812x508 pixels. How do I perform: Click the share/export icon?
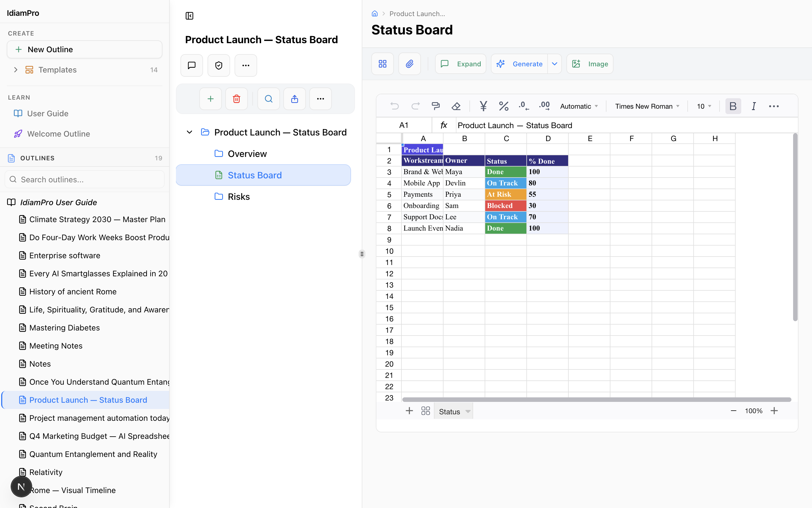[295, 99]
